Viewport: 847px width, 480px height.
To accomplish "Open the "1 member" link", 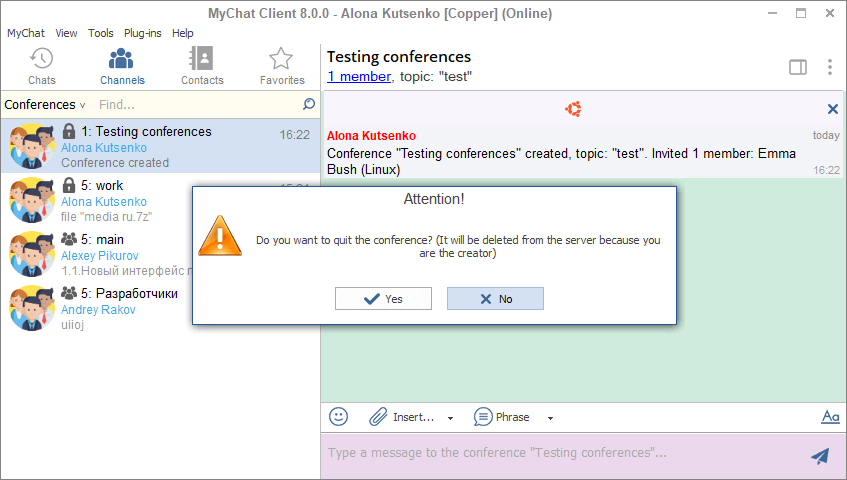I will pyautogui.click(x=359, y=76).
